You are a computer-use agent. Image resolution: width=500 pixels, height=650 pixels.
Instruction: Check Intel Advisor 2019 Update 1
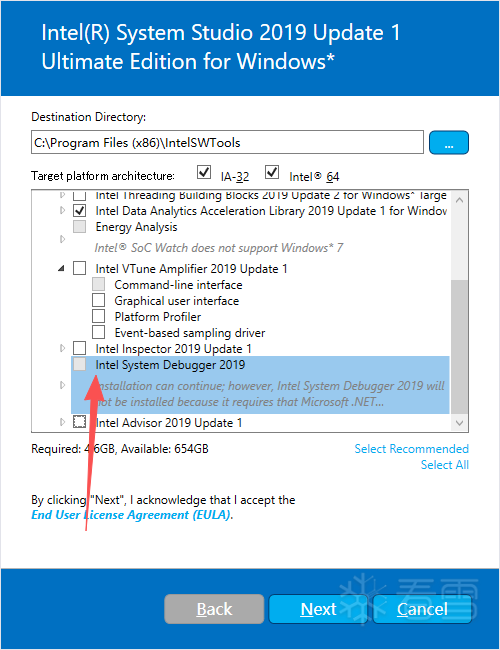click(x=80, y=422)
